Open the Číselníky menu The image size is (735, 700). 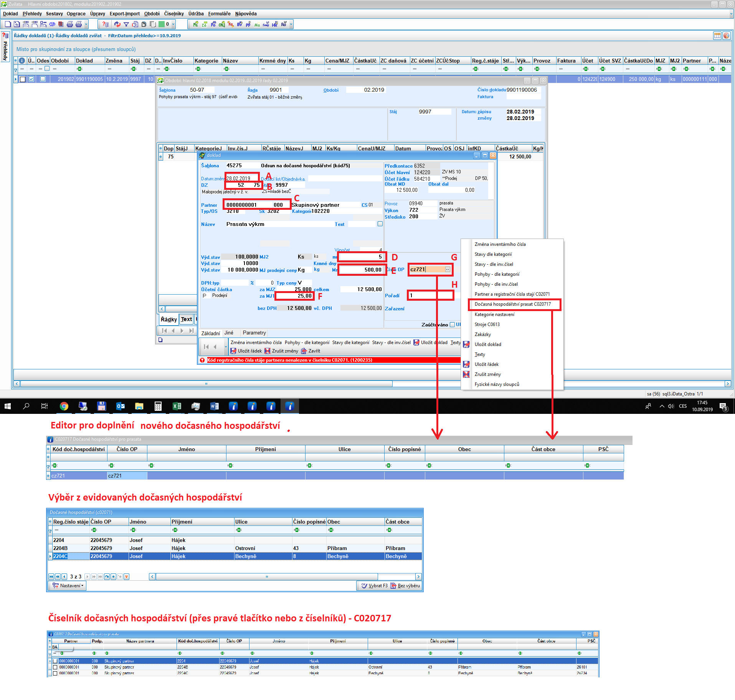(x=174, y=13)
